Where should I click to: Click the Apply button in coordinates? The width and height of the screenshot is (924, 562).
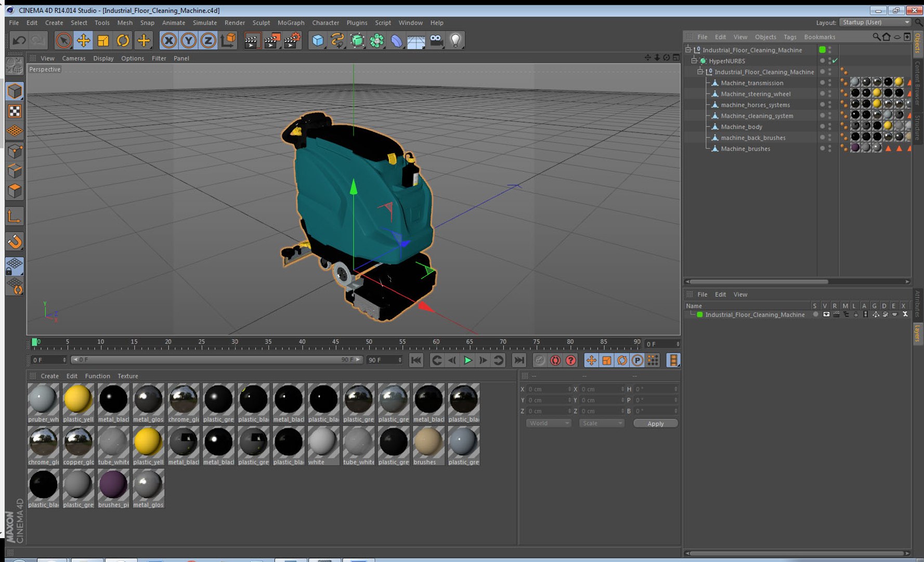click(655, 424)
